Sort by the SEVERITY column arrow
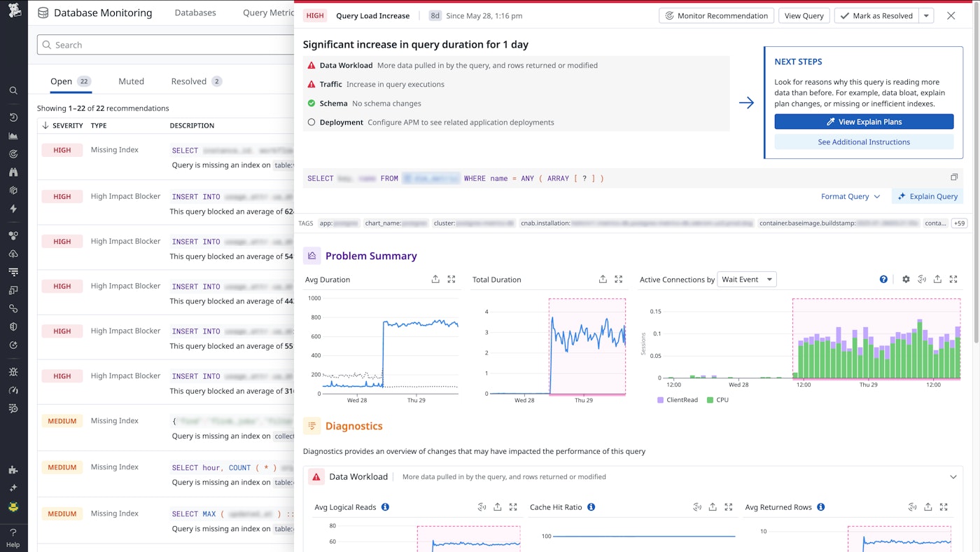This screenshot has height=552, width=980. 45,125
